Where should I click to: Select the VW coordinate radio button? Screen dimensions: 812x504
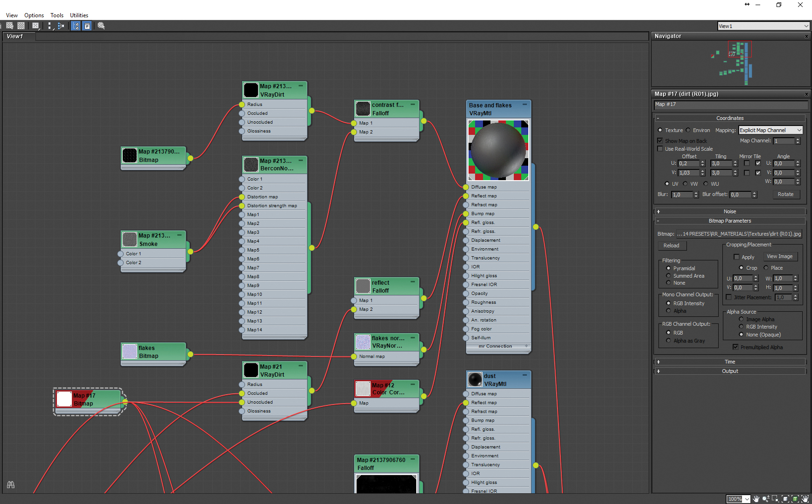click(x=685, y=184)
